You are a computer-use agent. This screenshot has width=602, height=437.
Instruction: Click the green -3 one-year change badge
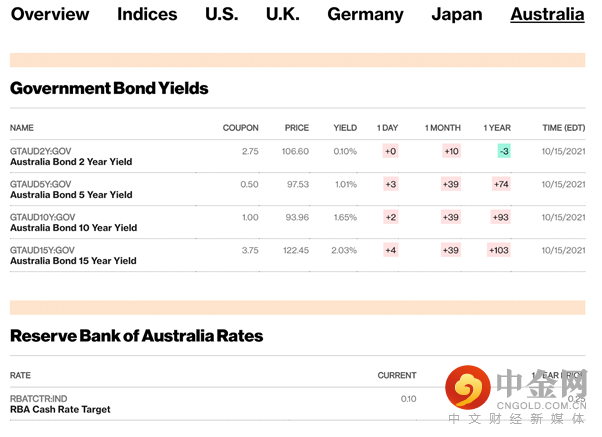pyautogui.click(x=504, y=151)
